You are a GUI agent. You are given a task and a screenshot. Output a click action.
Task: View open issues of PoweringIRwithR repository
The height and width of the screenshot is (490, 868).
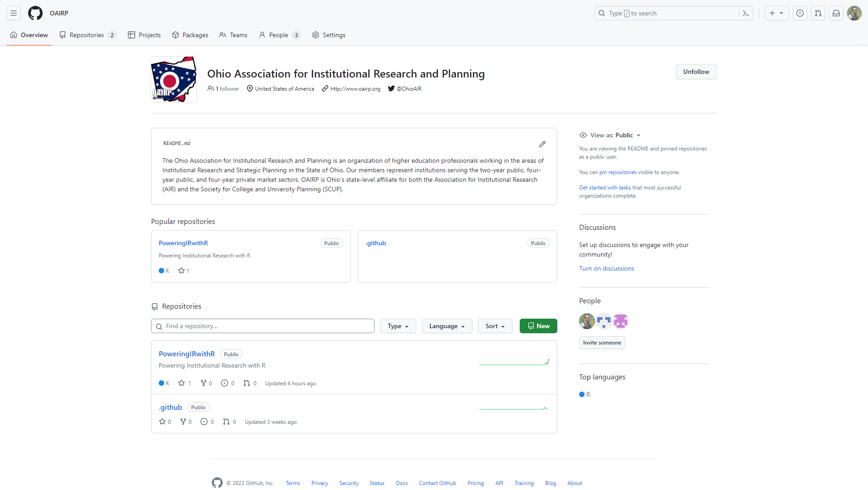228,383
